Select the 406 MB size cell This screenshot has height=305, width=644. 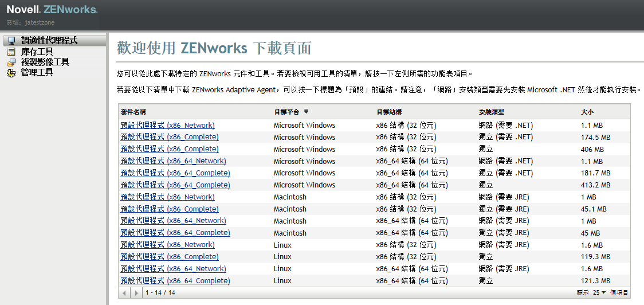(x=592, y=149)
